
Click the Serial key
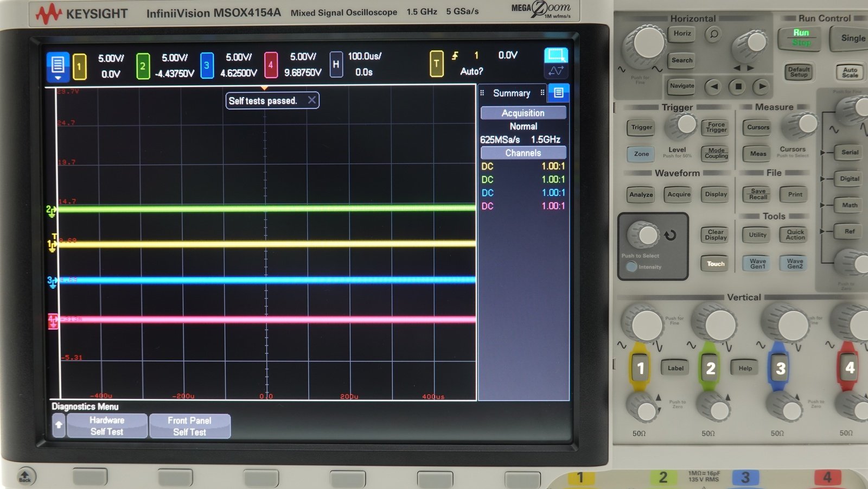850,153
